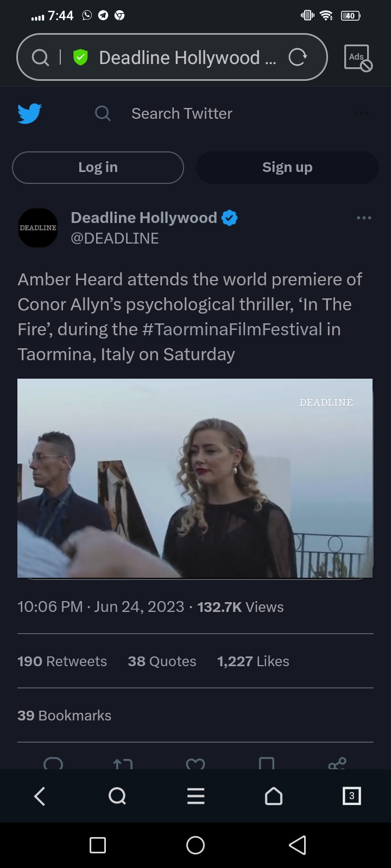391x868 pixels.
Task: Tap the browser reload icon
Action: pos(298,57)
